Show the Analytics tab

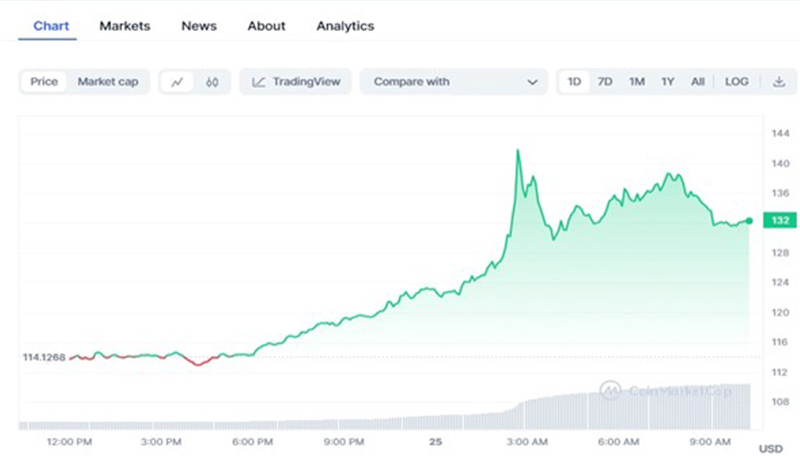345,26
